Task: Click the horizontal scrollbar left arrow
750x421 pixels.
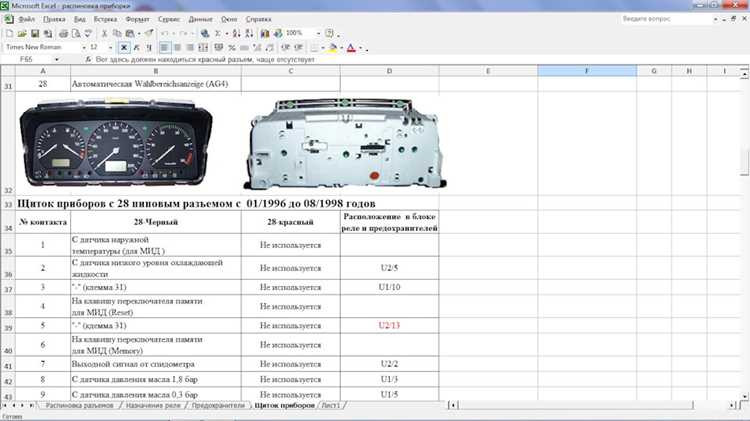Action: point(453,405)
